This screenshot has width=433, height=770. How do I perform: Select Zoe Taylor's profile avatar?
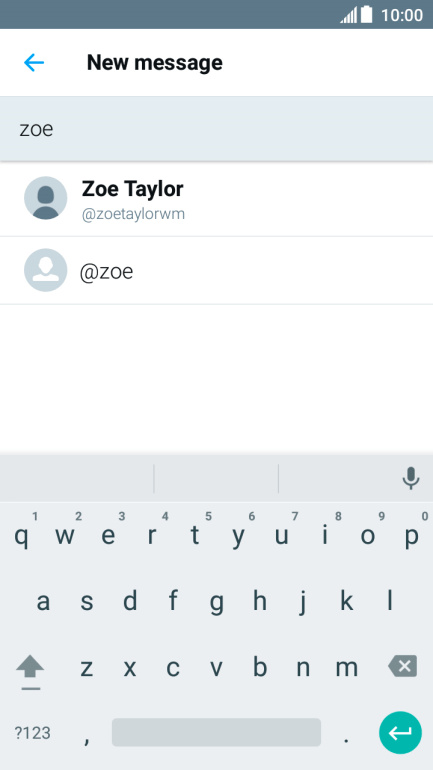click(46, 198)
